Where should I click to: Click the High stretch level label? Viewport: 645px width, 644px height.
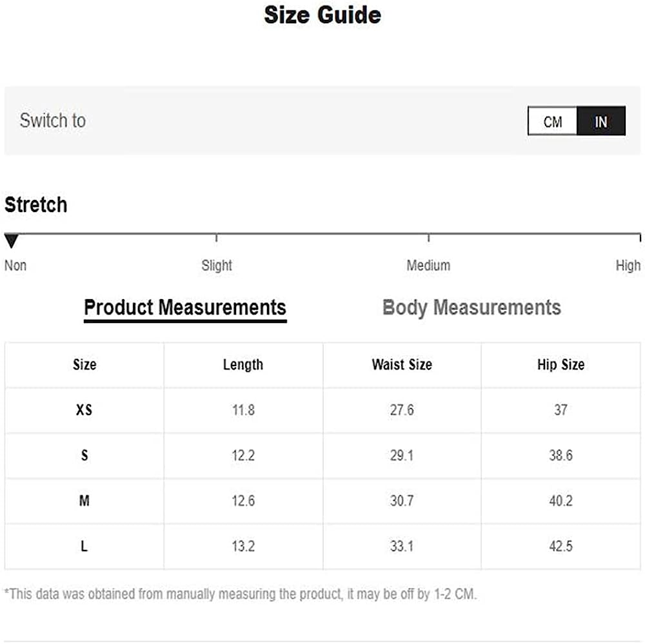pyautogui.click(x=628, y=266)
